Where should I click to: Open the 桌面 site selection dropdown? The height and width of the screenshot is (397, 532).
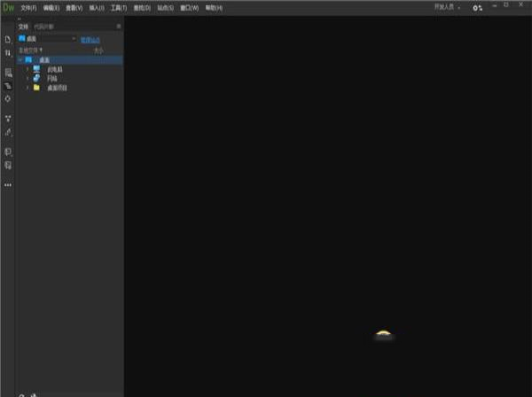click(47, 39)
